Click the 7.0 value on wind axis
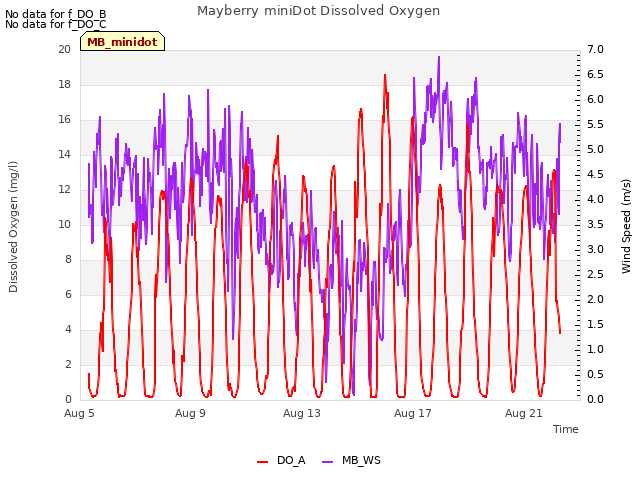 pos(595,49)
